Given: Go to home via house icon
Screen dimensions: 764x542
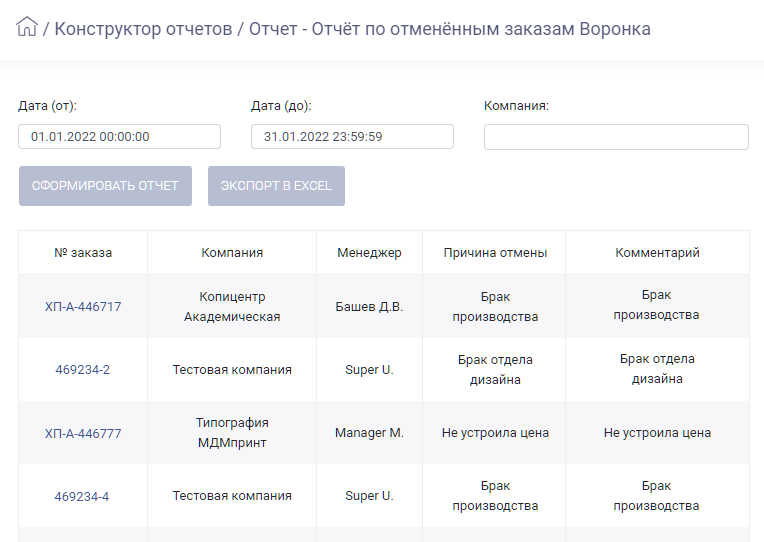Looking at the screenshot, I should [27, 27].
